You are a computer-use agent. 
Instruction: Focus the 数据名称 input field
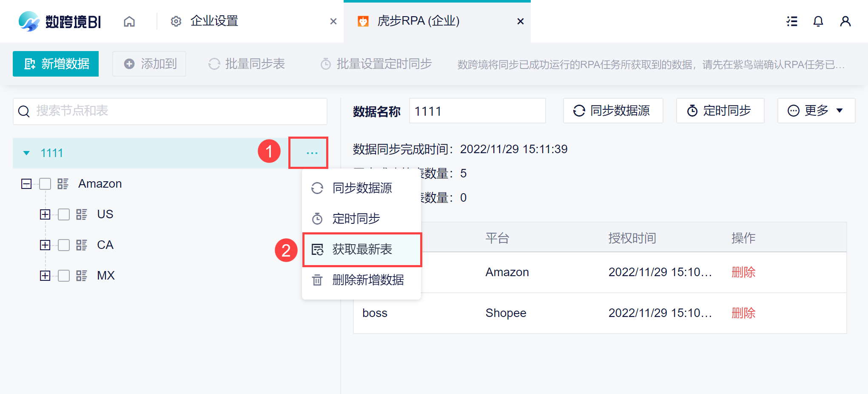click(x=477, y=111)
